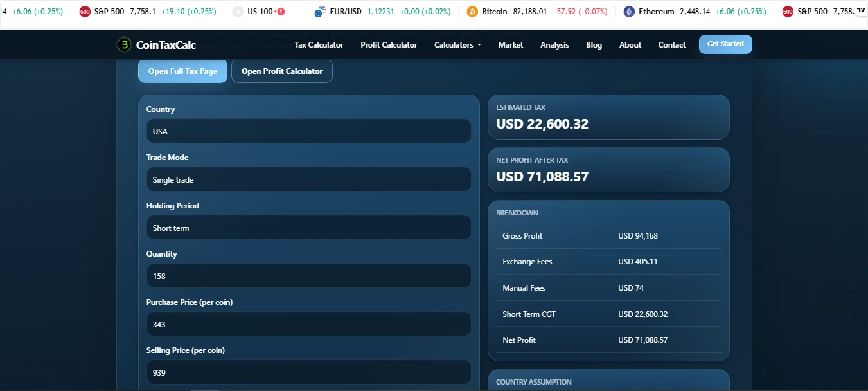
Task: Click the Purchase Price field showing 343
Action: click(x=308, y=324)
